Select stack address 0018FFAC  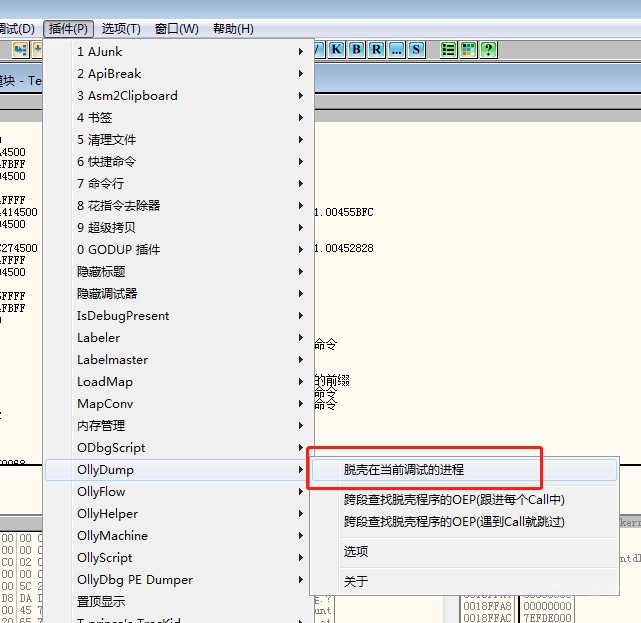click(x=487, y=618)
